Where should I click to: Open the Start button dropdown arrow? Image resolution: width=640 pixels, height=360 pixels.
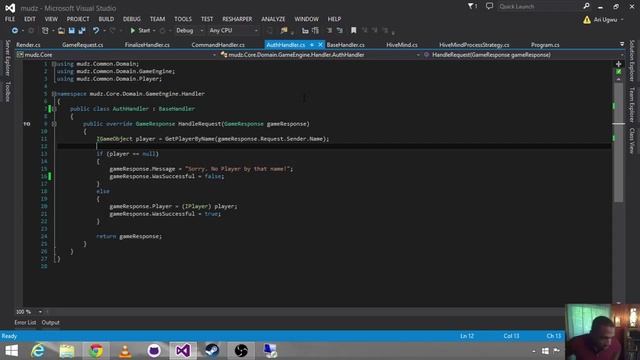pyautogui.click(x=154, y=31)
